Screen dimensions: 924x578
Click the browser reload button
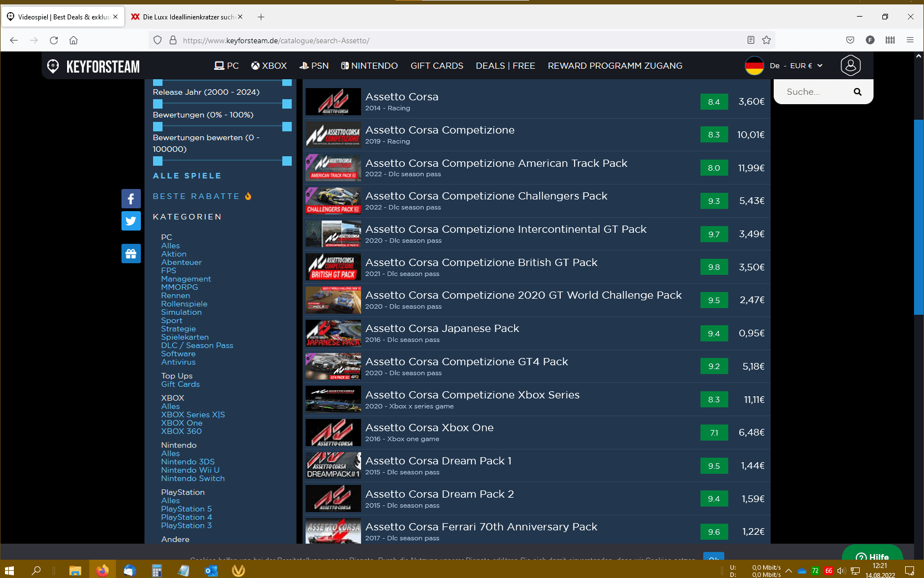coord(54,40)
